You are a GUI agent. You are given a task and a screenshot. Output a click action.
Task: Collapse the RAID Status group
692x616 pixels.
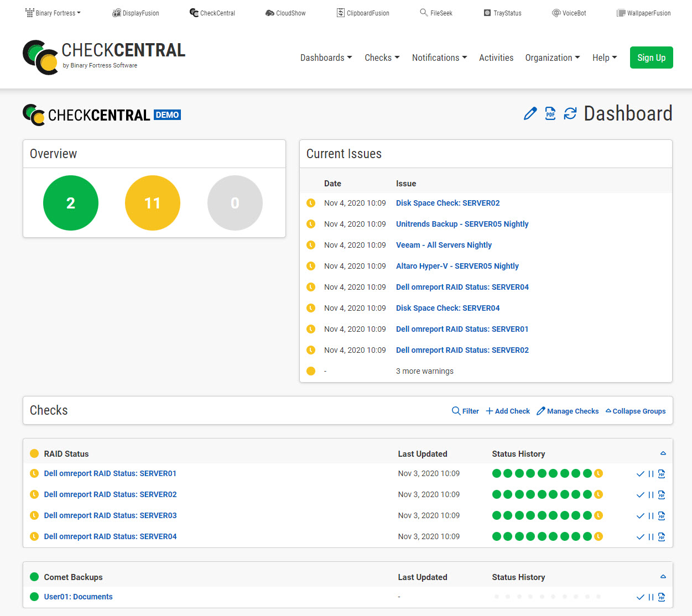[x=663, y=453]
